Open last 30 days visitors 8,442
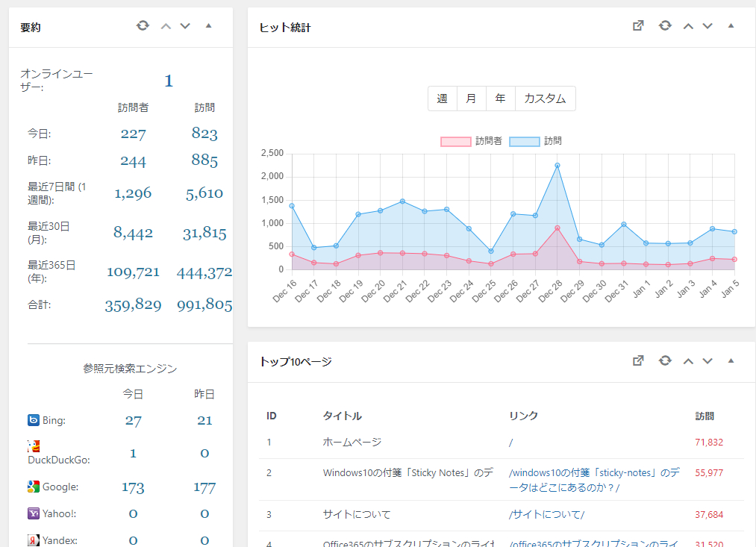Image resolution: width=756 pixels, height=547 pixels. (x=133, y=233)
